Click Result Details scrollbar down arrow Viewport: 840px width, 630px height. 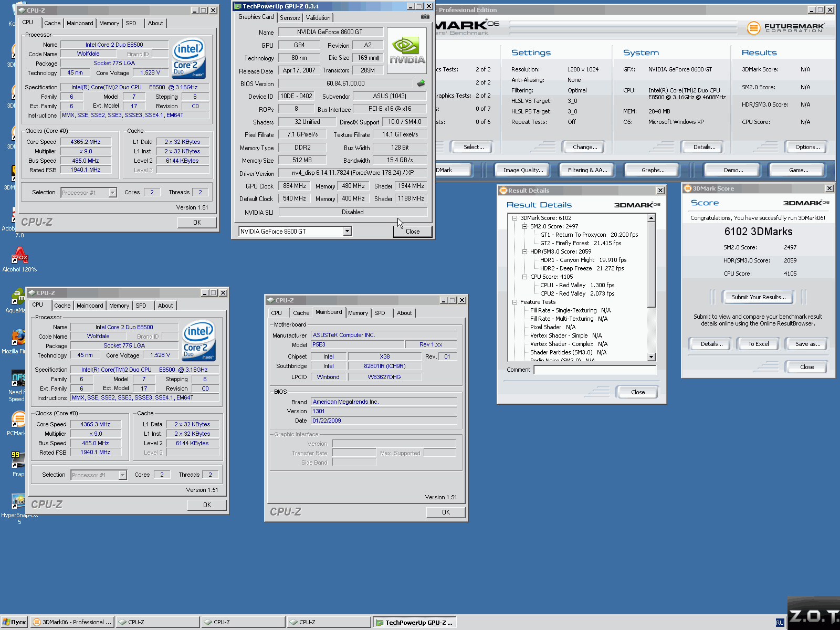(x=651, y=357)
